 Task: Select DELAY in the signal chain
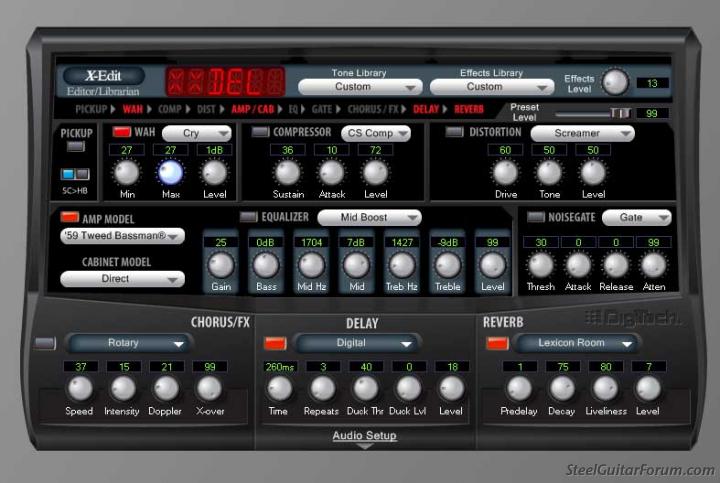coord(426,109)
